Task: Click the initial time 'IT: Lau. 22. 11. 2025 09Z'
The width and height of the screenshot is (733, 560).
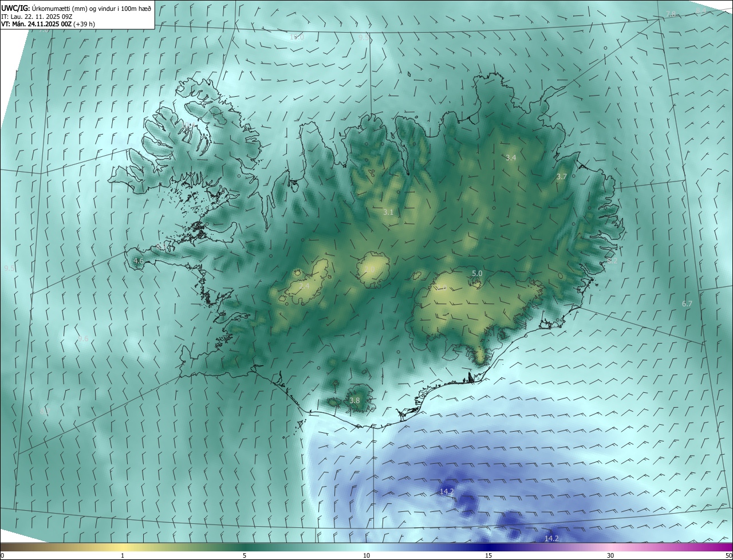Action: [x=37, y=17]
